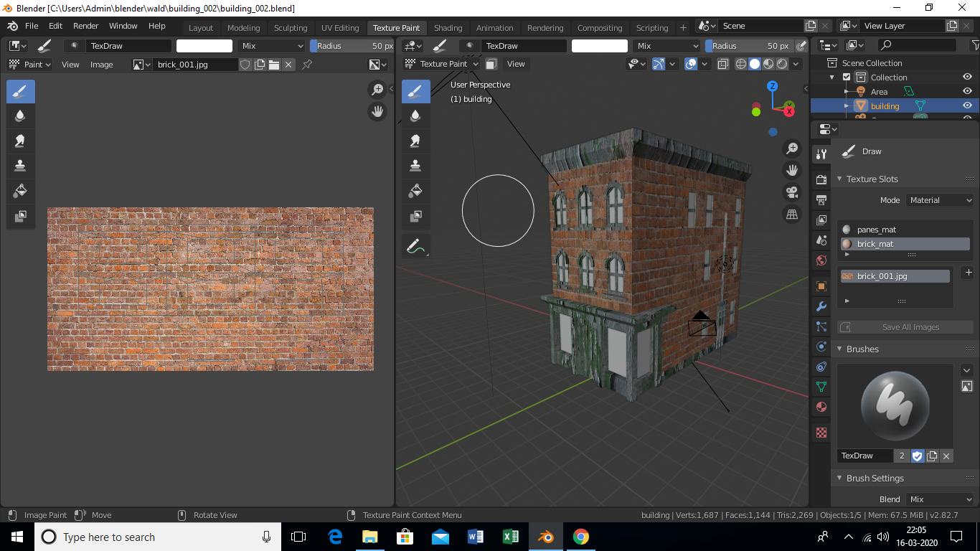Toggle X-ray mode in viewport header
The width and height of the screenshot is (980, 551).
point(722,64)
